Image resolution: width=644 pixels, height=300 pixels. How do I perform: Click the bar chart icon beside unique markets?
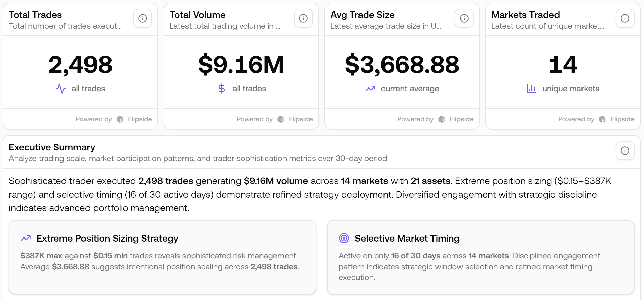(531, 89)
